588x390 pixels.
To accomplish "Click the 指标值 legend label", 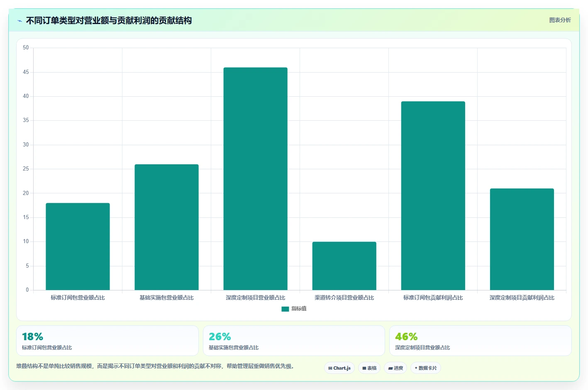I will [x=299, y=309].
